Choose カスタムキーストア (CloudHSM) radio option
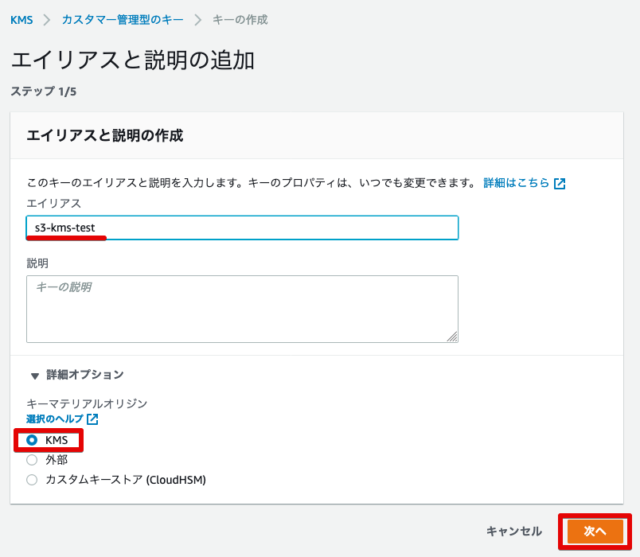Screen dimensions: 640x557 click(32, 479)
